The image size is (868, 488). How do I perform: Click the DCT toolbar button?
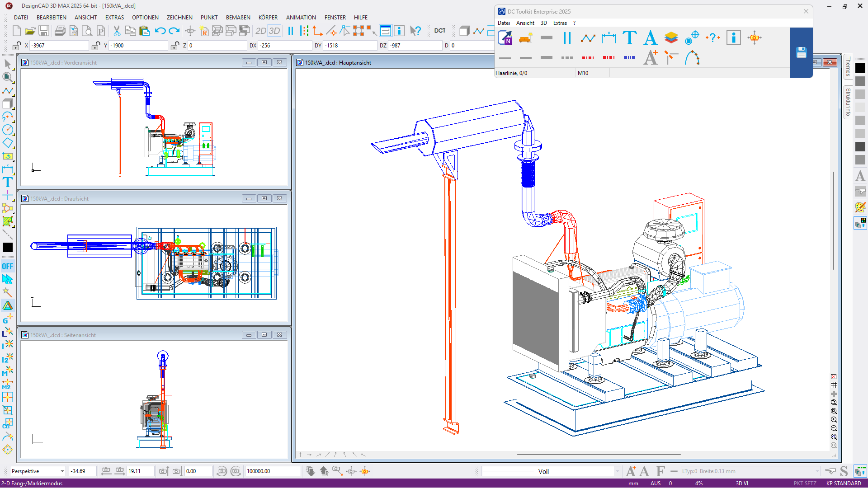pyautogui.click(x=439, y=31)
